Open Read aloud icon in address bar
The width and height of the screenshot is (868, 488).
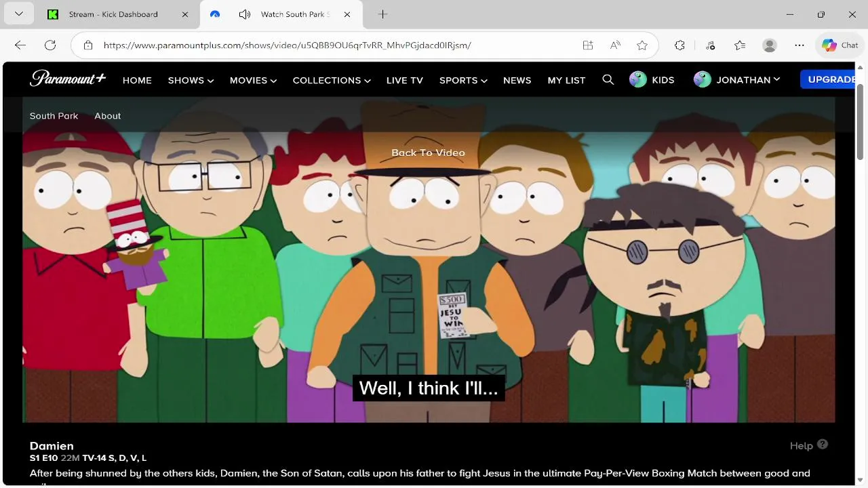pyautogui.click(x=615, y=45)
